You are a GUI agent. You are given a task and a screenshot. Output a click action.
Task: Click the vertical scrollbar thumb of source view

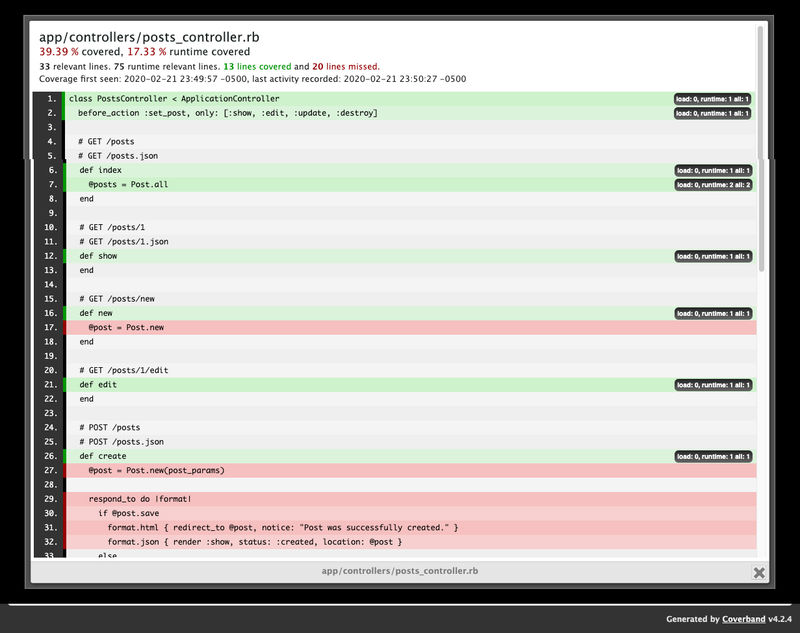point(761,148)
